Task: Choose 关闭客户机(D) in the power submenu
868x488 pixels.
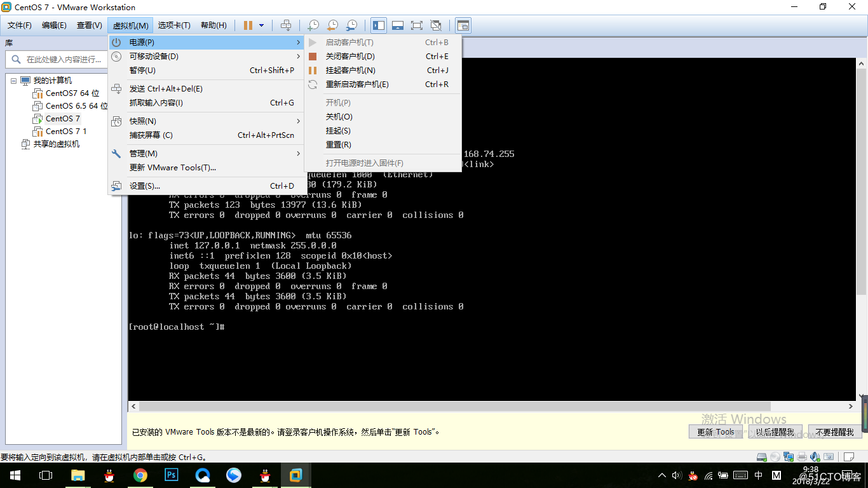Action: tap(383, 57)
